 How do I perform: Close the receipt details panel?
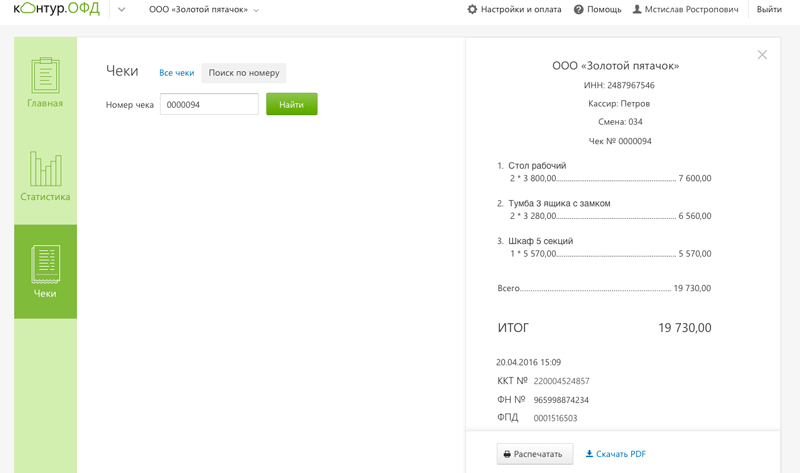[x=762, y=55]
